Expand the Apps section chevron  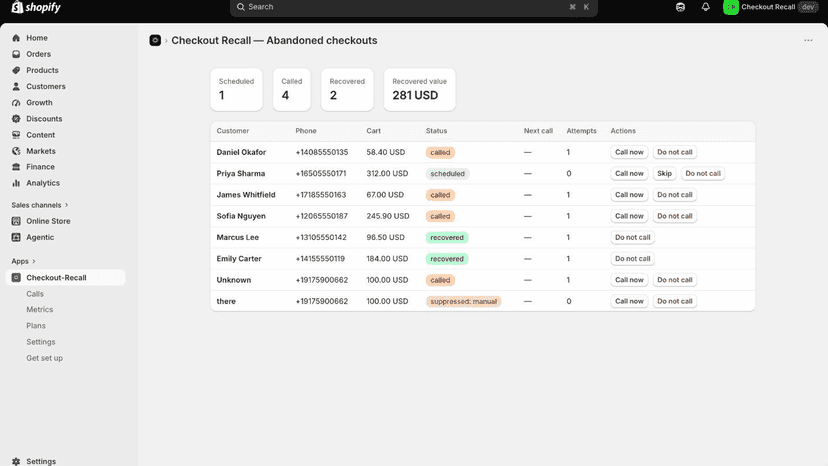[34, 261]
